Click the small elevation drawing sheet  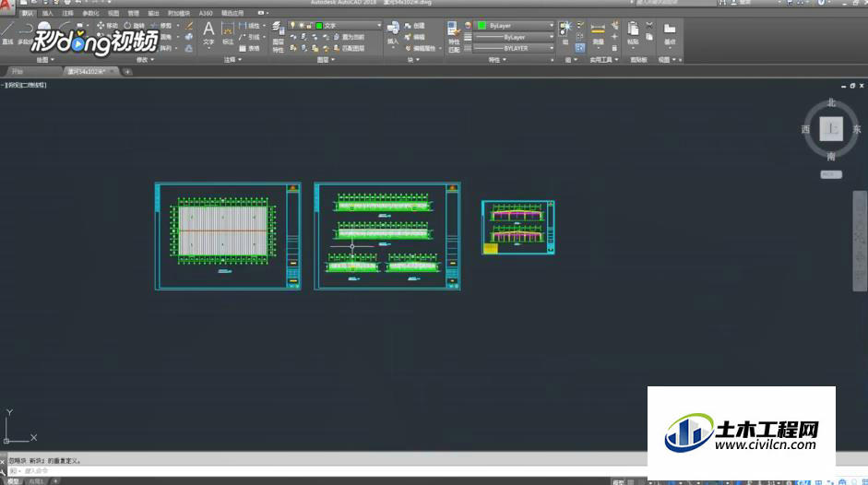(x=518, y=228)
